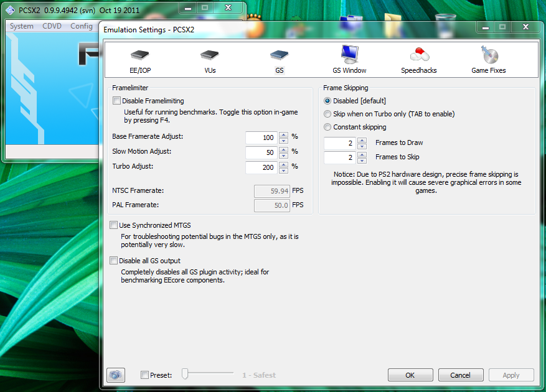Check the Use Synchronized MTGS option
The width and height of the screenshot is (546, 392).
[x=113, y=225]
